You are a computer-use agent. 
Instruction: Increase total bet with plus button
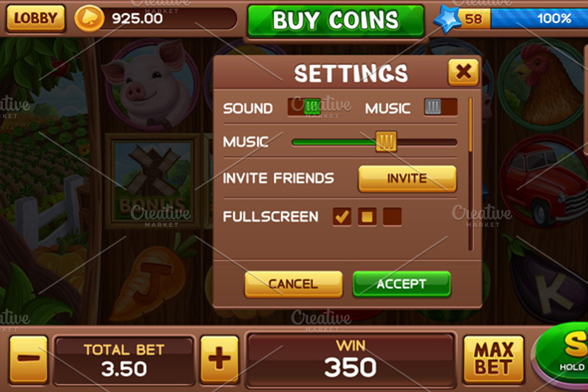pyautogui.click(x=219, y=359)
